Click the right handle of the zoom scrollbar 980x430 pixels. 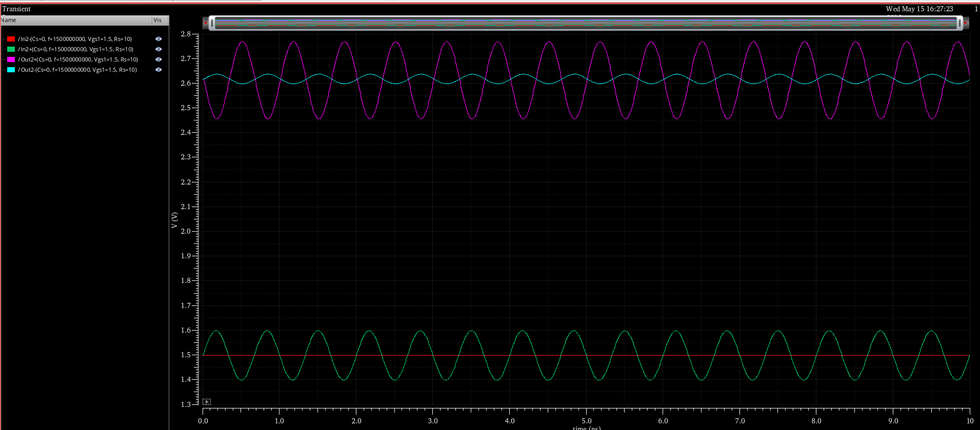point(960,23)
